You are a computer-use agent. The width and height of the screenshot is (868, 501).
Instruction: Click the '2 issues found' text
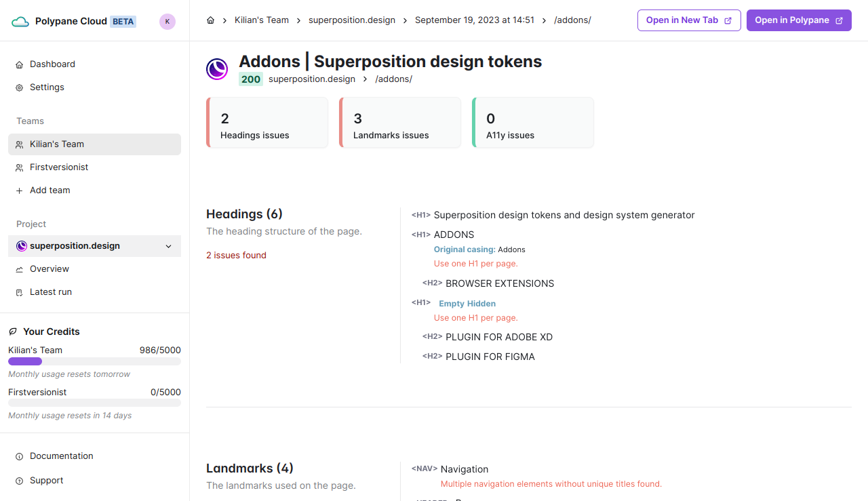[x=236, y=256]
